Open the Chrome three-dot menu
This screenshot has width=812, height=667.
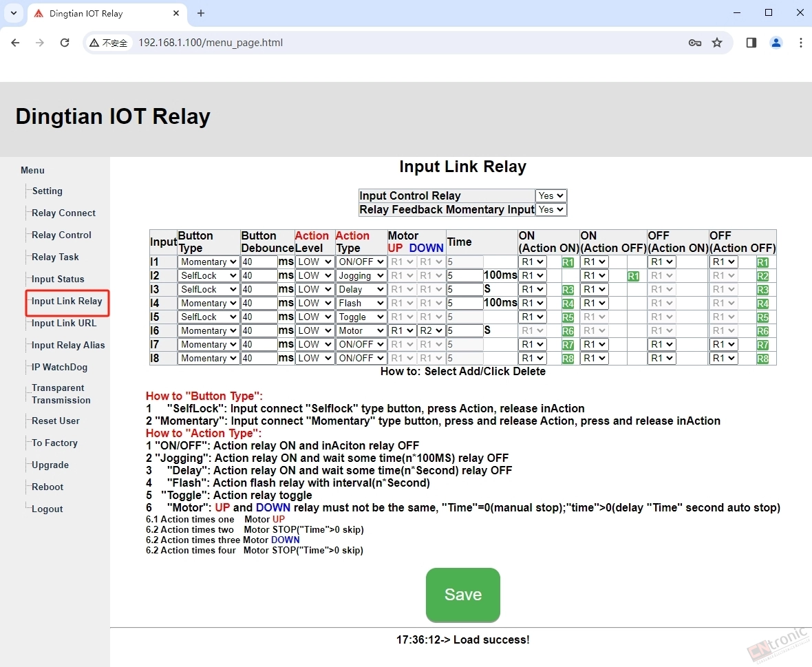[800, 43]
